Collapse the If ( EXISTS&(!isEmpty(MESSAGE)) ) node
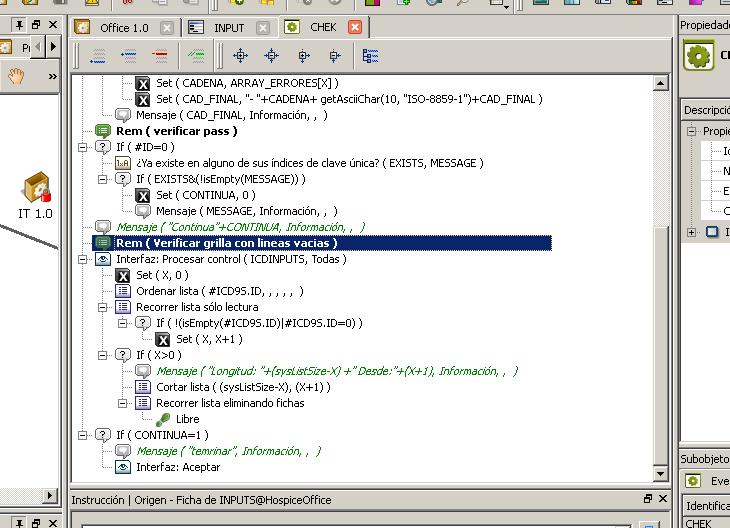This screenshot has height=528, width=730. [x=102, y=179]
